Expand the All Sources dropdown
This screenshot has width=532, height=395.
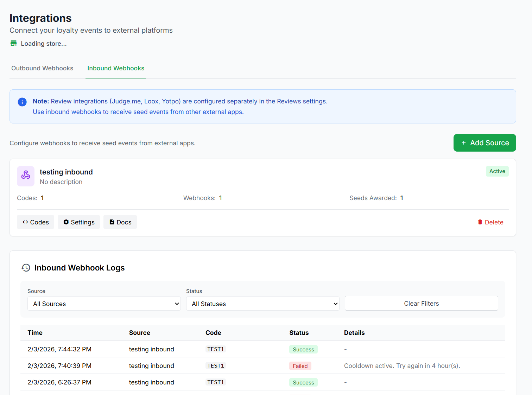click(104, 304)
